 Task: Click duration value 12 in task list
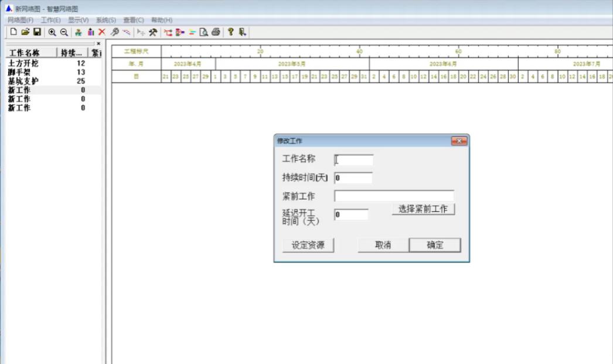click(81, 63)
